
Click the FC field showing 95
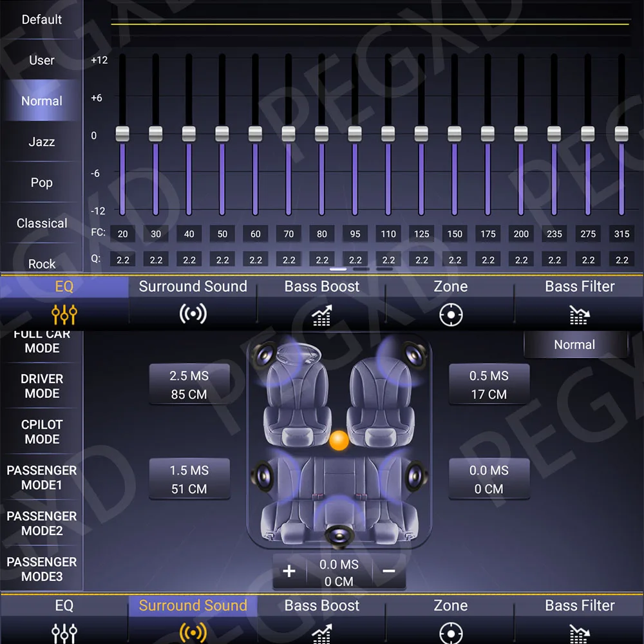[x=355, y=234]
